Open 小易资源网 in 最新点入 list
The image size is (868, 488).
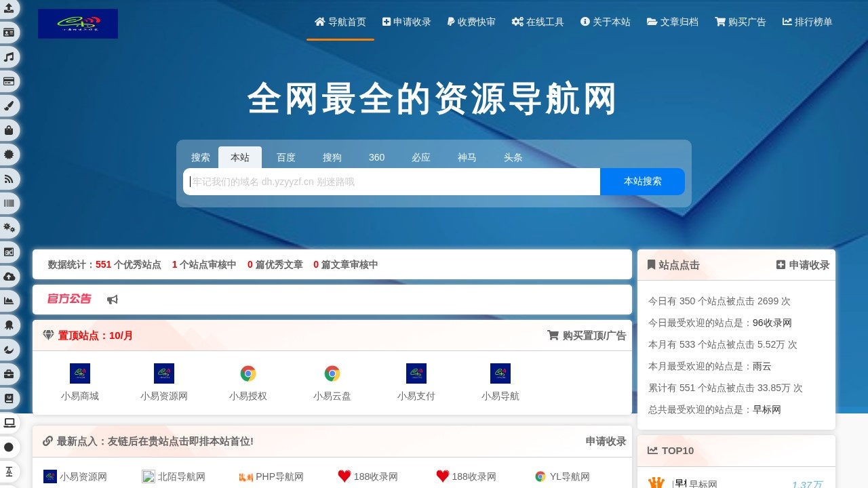coord(75,476)
